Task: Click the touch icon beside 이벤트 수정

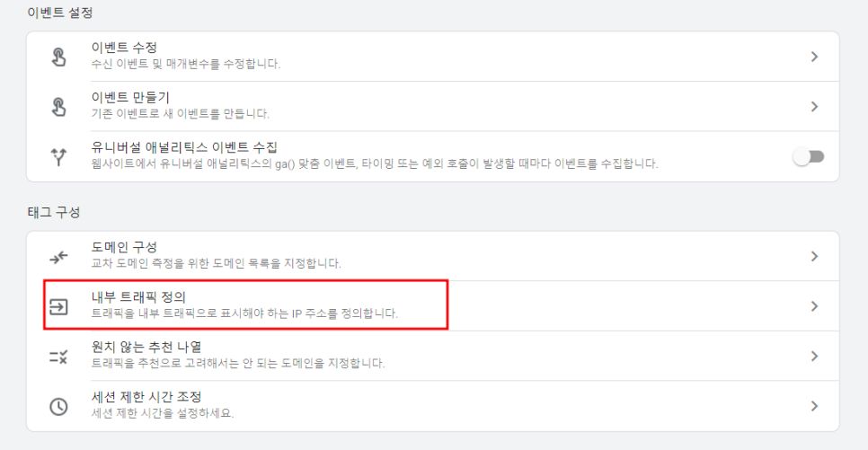Action: point(58,57)
